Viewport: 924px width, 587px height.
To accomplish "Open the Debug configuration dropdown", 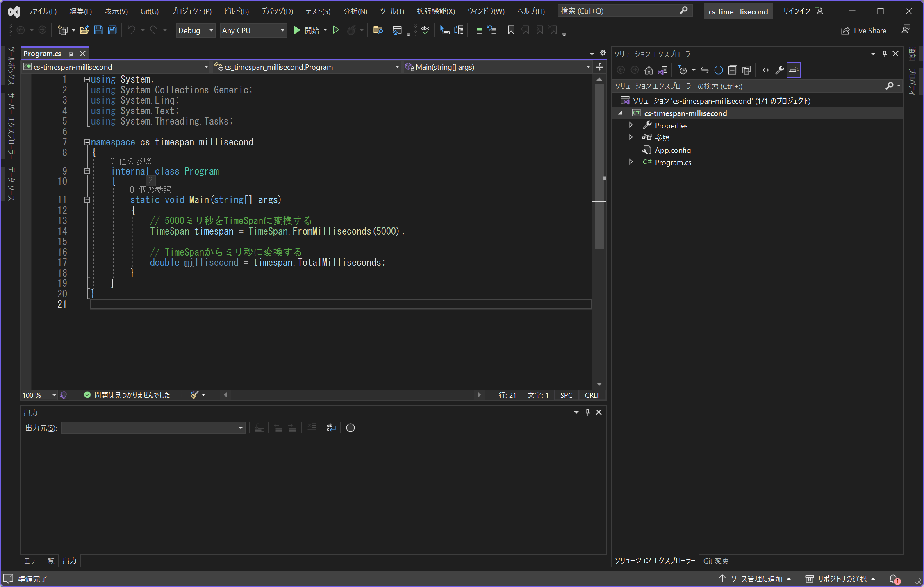I will [x=196, y=30].
